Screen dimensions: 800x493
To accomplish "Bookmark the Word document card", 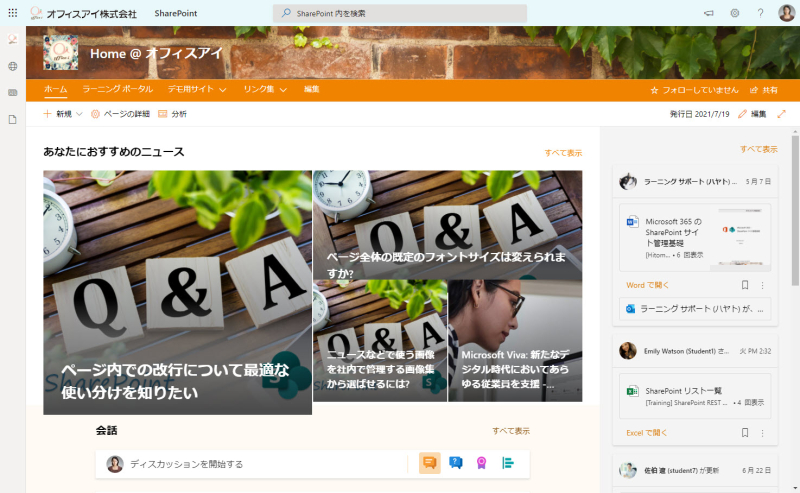I will pos(745,285).
